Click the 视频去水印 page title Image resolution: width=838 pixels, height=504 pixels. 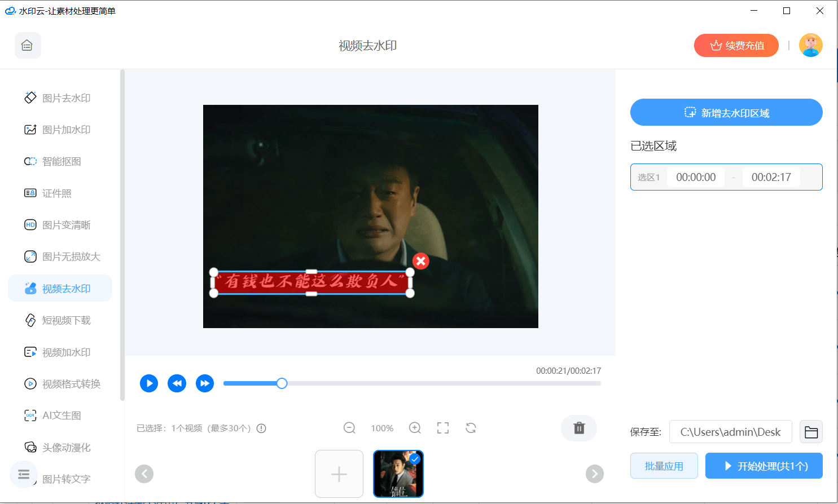(368, 46)
